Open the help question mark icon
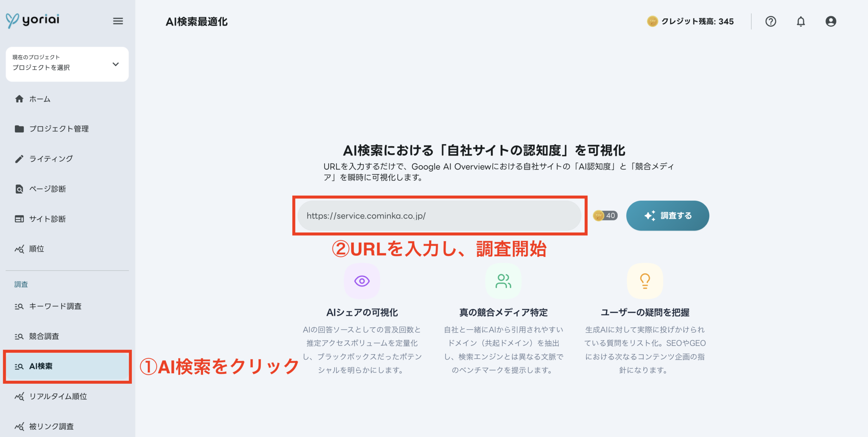Screen dimensions: 868x437 coord(770,21)
